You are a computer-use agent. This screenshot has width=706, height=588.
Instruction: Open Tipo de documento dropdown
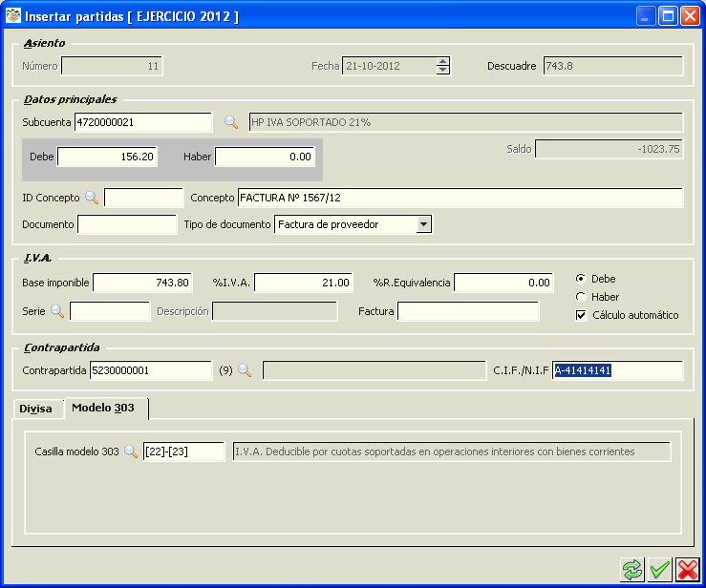(x=423, y=224)
